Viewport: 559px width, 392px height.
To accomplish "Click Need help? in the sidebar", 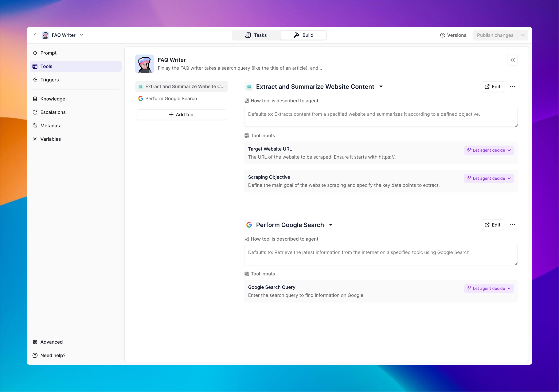I will tap(75, 356).
